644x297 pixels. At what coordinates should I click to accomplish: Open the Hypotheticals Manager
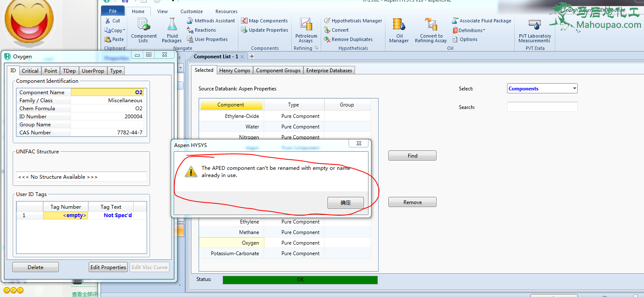coord(353,21)
